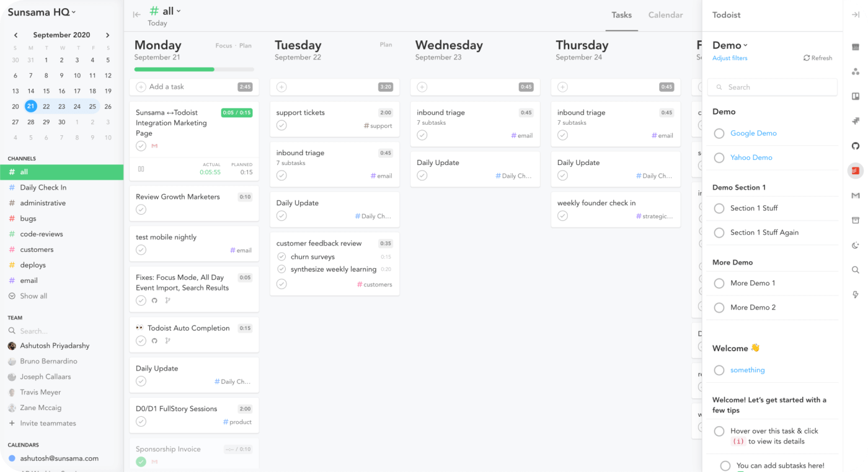
Task: Open the Trello integration icon
Action: coord(856,96)
